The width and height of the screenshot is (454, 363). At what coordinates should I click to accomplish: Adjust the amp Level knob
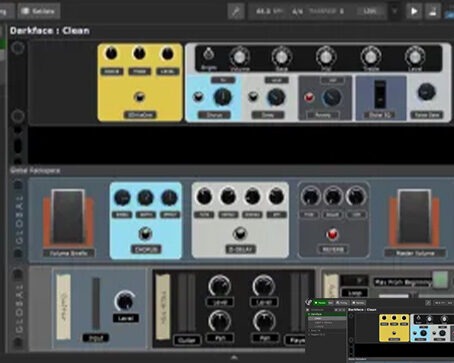click(x=415, y=57)
